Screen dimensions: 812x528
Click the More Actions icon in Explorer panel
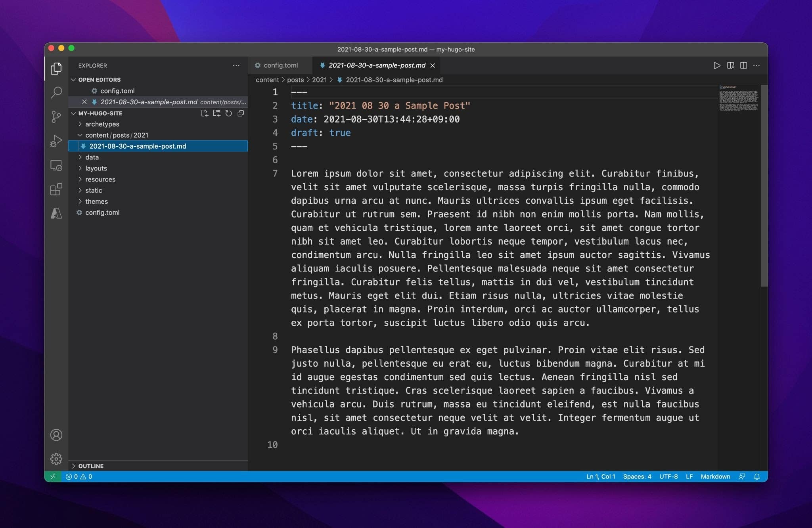pos(236,65)
